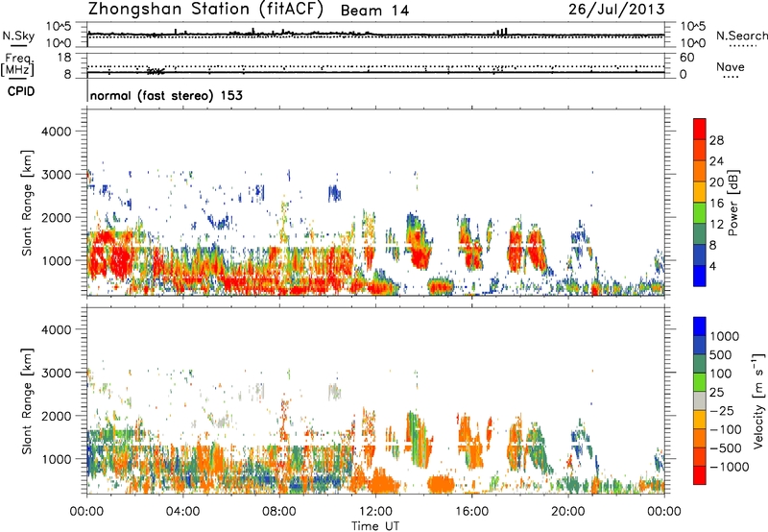Click the '1000' tick label on the velocity colorbar
The image size is (768, 532).
(725, 336)
